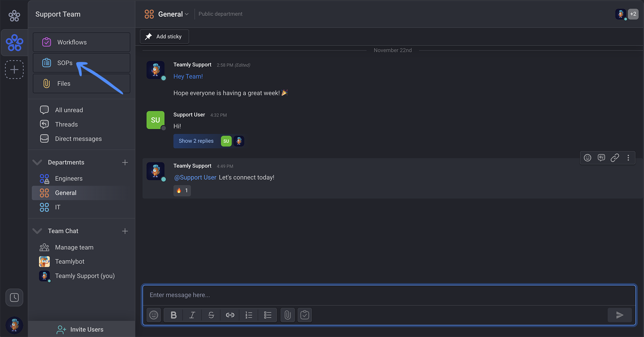
Task: Copy message link from hover toolbar
Action: pyautogui.click(x=615, y=158)
